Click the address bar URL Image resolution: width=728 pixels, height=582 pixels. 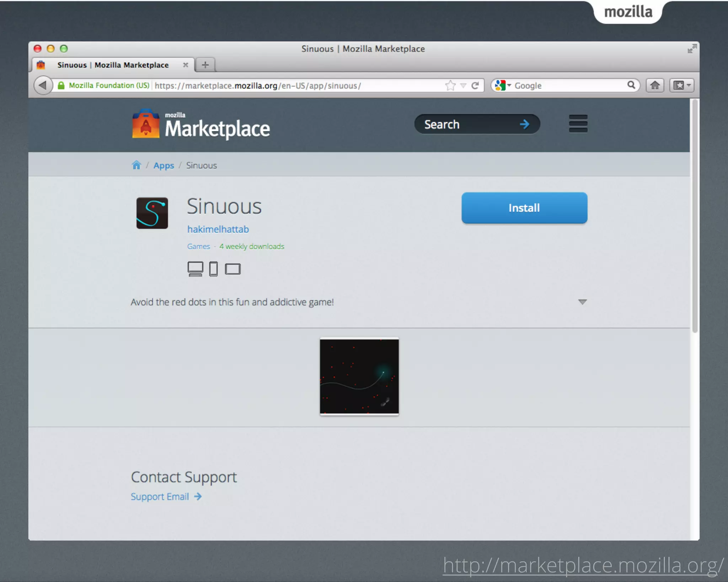pyautogui.click(x=258, y=86)
